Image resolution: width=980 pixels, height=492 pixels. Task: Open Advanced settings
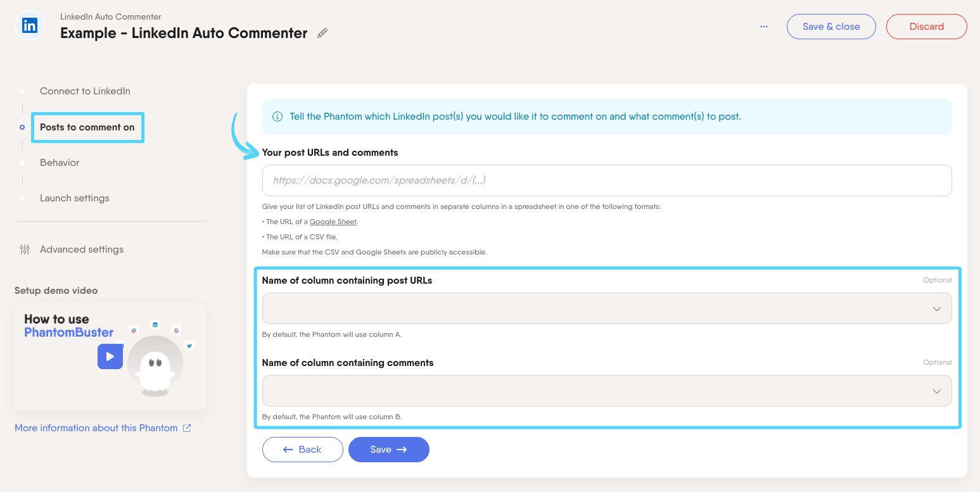82,249
